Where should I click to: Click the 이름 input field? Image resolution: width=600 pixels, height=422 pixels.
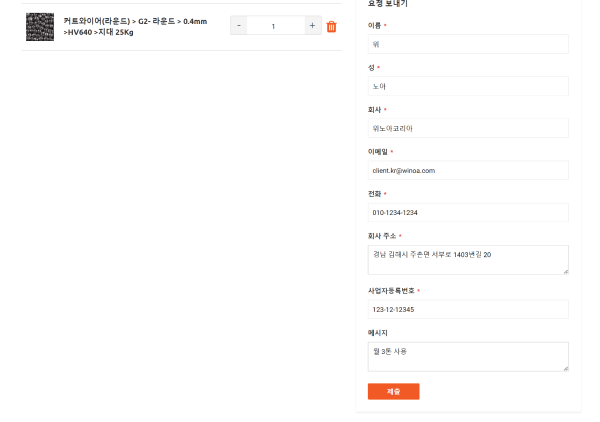(x=468, y=44)
